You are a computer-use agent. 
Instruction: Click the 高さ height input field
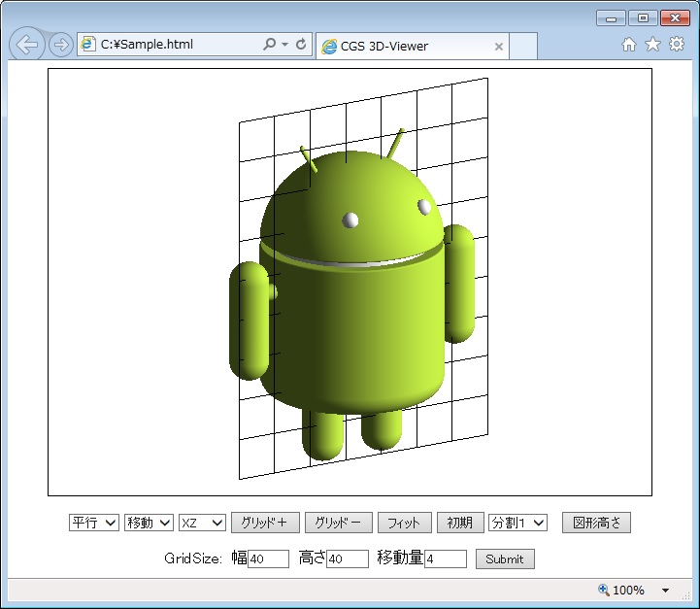[x=348, y=559]
